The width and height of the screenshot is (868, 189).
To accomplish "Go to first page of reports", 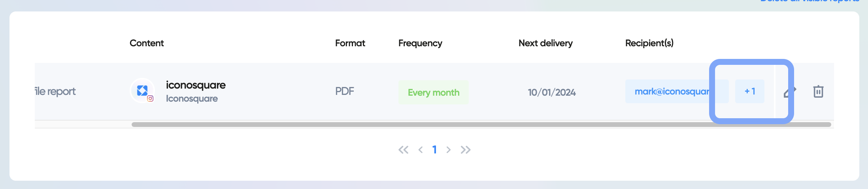I will click(403, 150).
